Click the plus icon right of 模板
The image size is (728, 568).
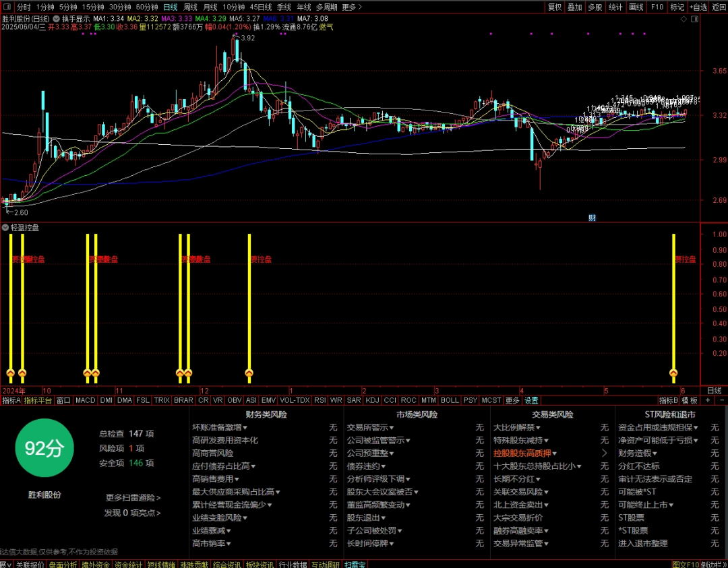click(x=708, y=400)
